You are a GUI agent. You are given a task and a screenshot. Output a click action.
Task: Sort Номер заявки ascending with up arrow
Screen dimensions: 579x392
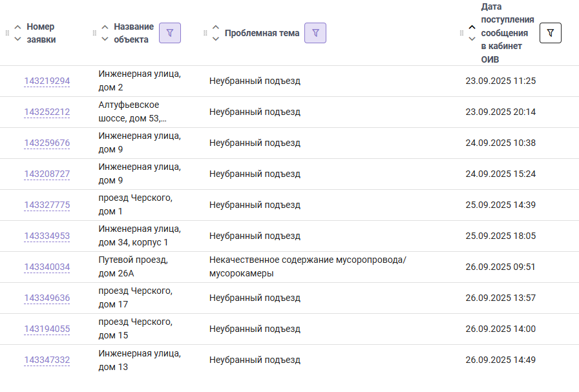pyautogui.click(x=17, y=27)
